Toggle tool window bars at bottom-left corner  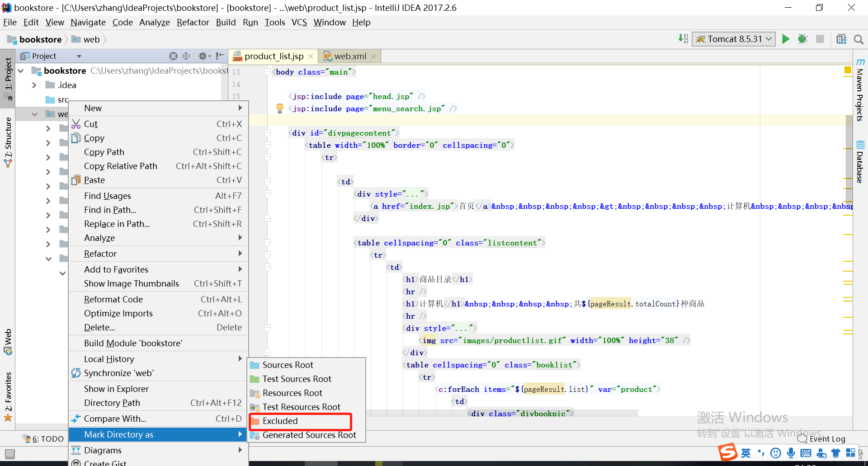(10, 453)
